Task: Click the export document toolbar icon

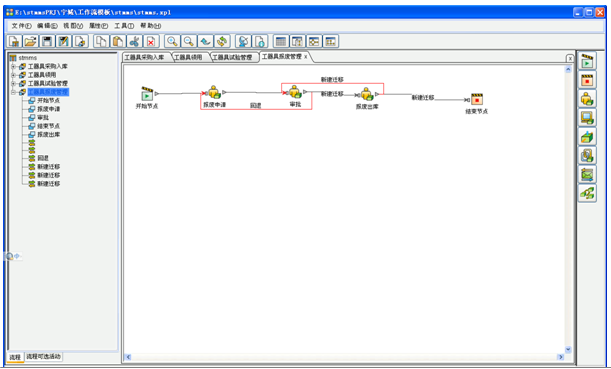Action: click(x=81, y=41)
